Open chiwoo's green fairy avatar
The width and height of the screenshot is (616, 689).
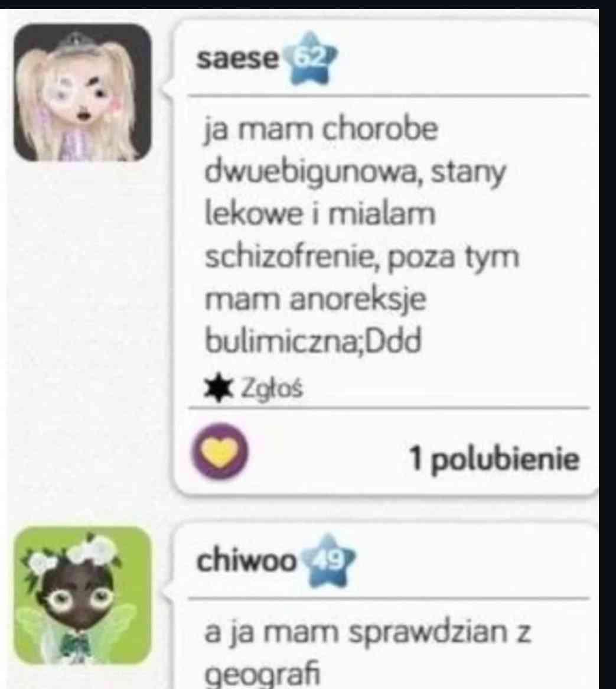[x=83, y=596]
